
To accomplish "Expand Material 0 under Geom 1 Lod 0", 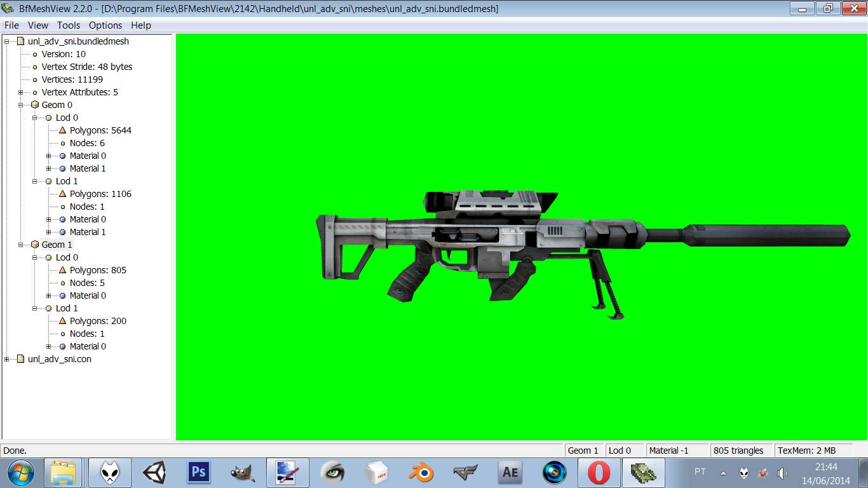I will pyautogui.click(x=50, y=295).
